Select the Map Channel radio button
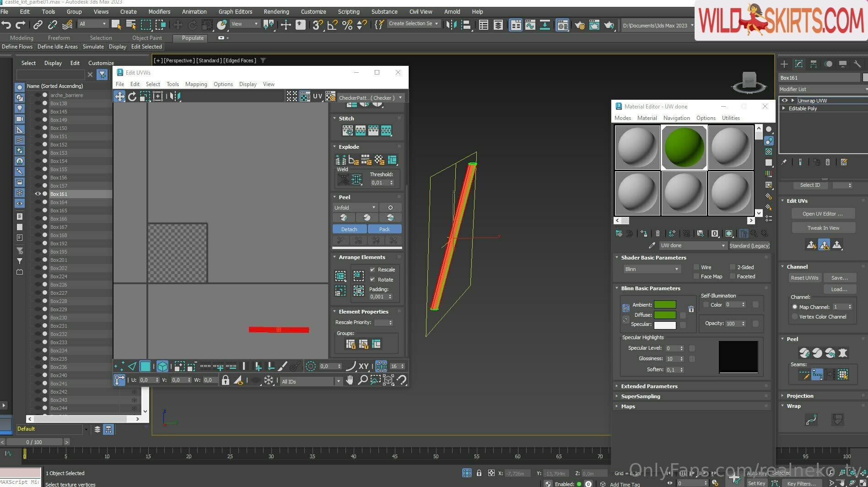The width and height of the screenshot is (868, 487). point(795,307)
